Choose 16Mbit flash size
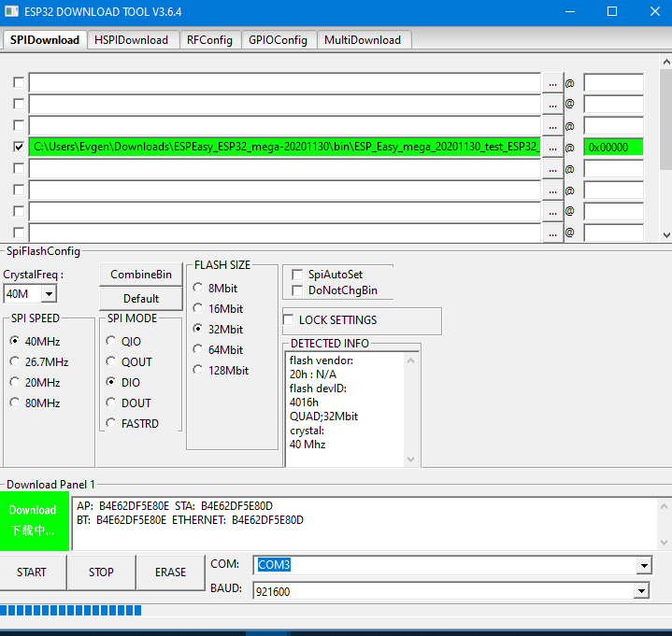The image size is (672, 636). (x=218, y=309)
